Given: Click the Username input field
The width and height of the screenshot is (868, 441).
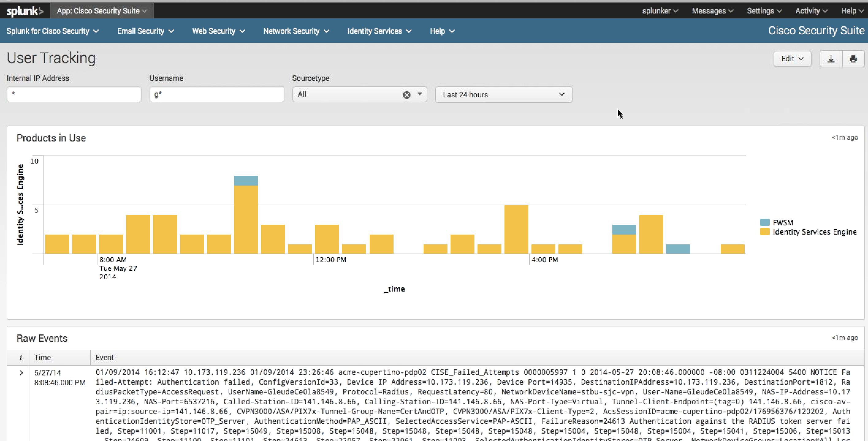Looking at the screenshot, I should 217,95.
